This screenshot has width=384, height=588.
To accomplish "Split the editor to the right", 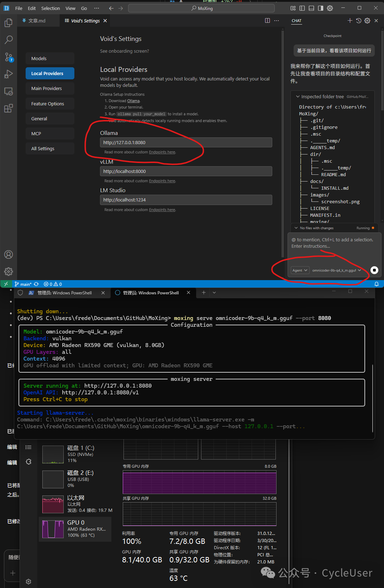I will (267, 21).
